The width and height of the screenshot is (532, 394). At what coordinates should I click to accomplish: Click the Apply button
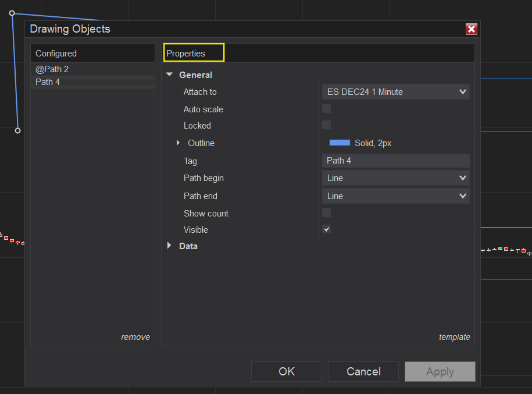pos(440,371)
